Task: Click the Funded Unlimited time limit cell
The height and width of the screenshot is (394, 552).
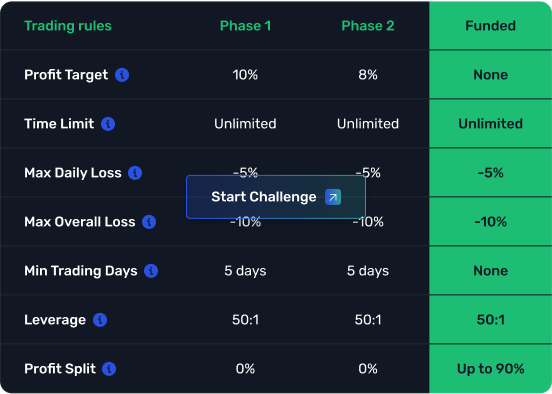Action: click(x=490, y=124)
